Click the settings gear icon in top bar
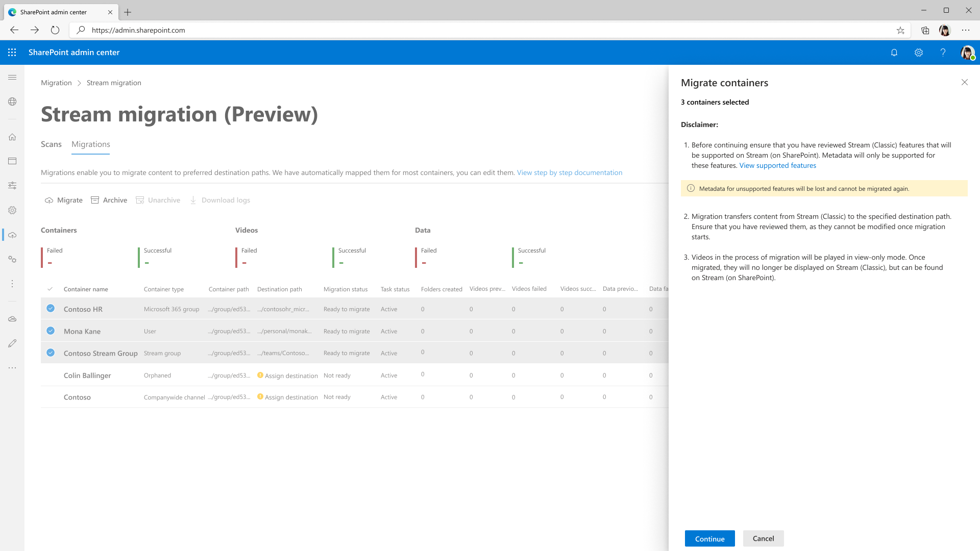Screen dimensions: 980x551 click(918, 53)
